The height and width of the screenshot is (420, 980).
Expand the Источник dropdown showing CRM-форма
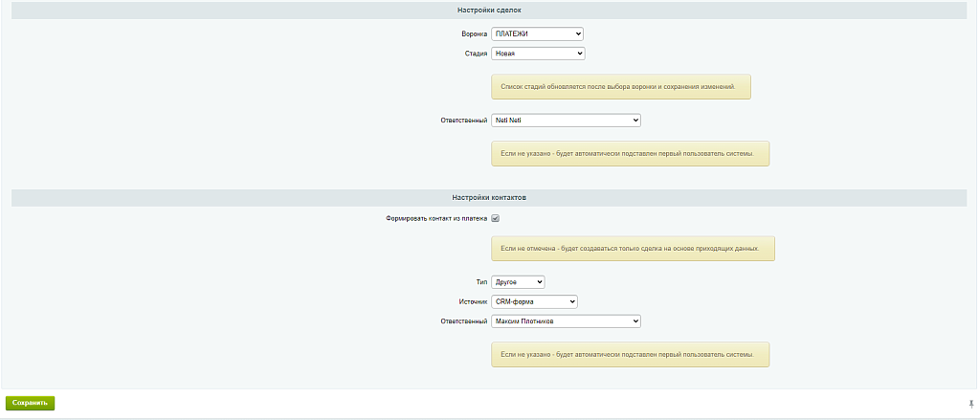pos(534,301)
